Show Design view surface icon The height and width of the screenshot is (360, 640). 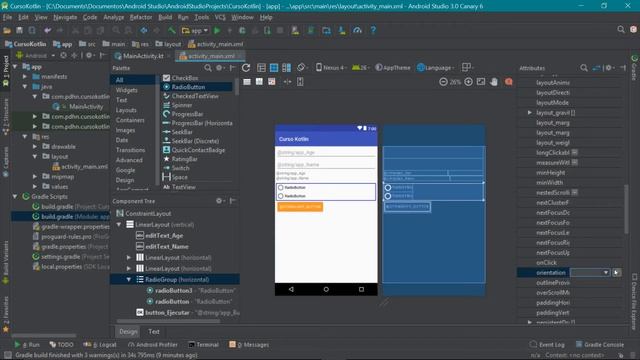coord(261,68)
